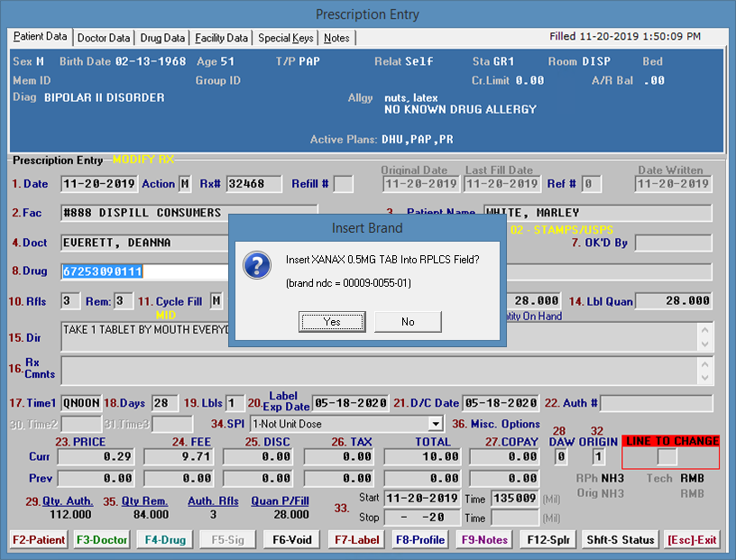Select the Facility Data tab

tap(221, 38)
